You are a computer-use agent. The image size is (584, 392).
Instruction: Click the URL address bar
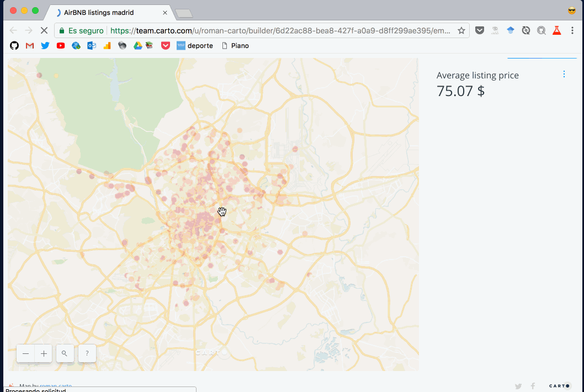tap(280, 30)
